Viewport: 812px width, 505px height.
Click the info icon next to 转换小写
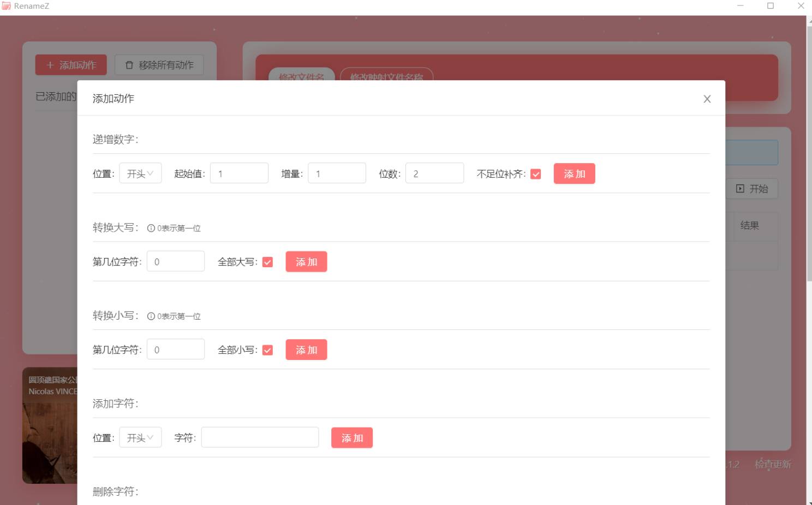coord(151,316)
